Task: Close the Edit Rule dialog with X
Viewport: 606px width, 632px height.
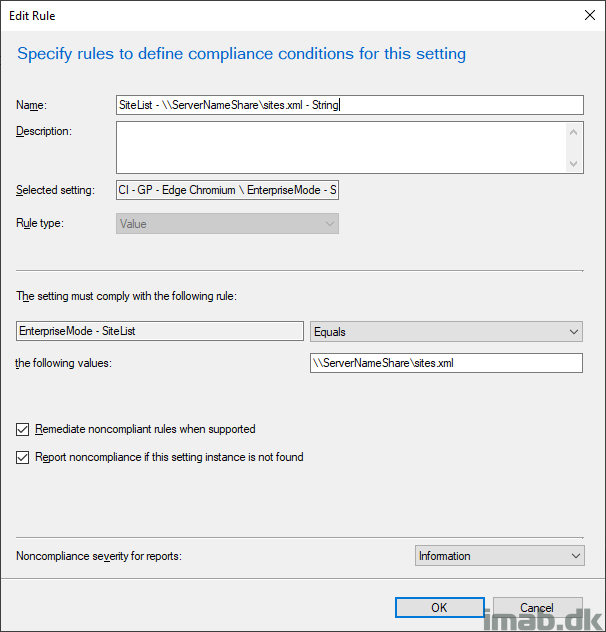Action: click(589, 15)
